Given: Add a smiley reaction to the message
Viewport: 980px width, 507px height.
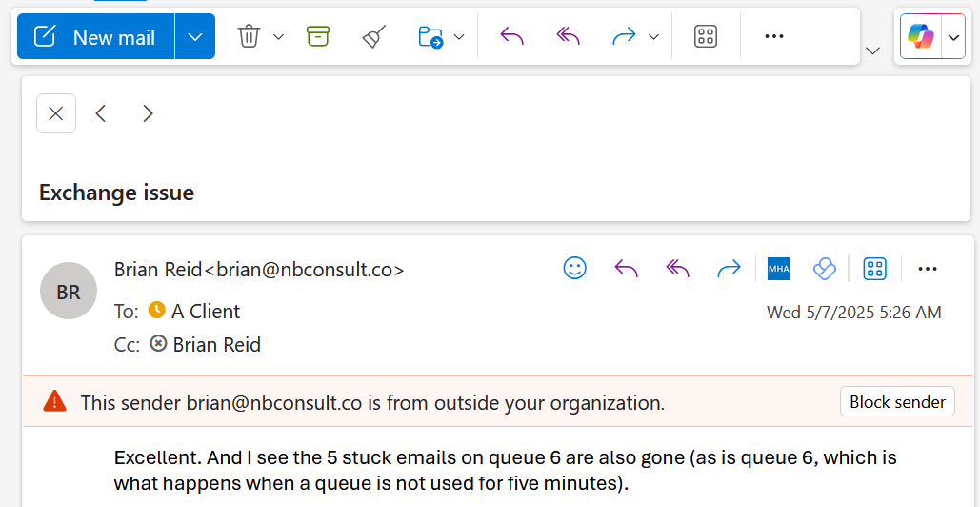Looking at the screenshot, I should pos(575,269).
